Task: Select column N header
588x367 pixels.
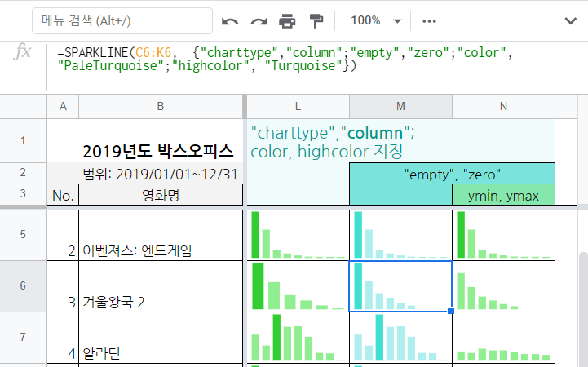Action: pos(503,106)
